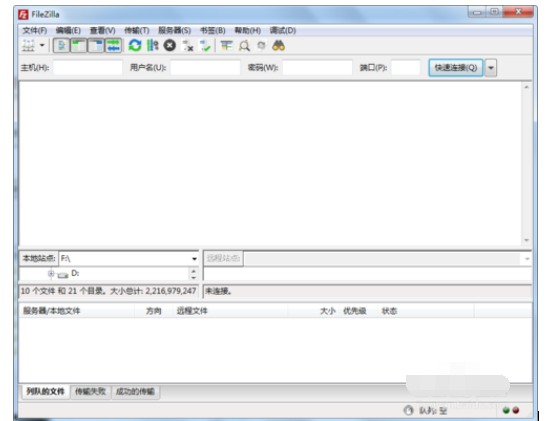The width and height of the screenshot is (558, 421).
Task: Click the 状态 column header
Action: 426,311
